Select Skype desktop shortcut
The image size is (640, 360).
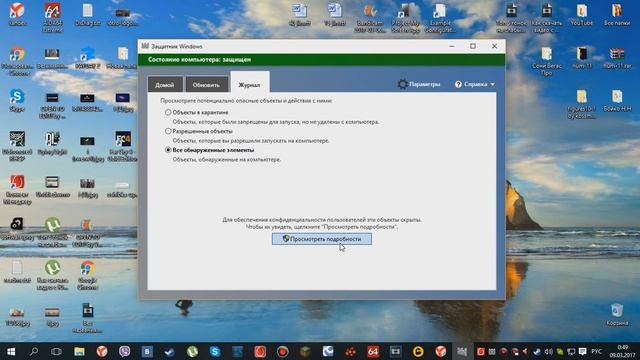[17, 100]
